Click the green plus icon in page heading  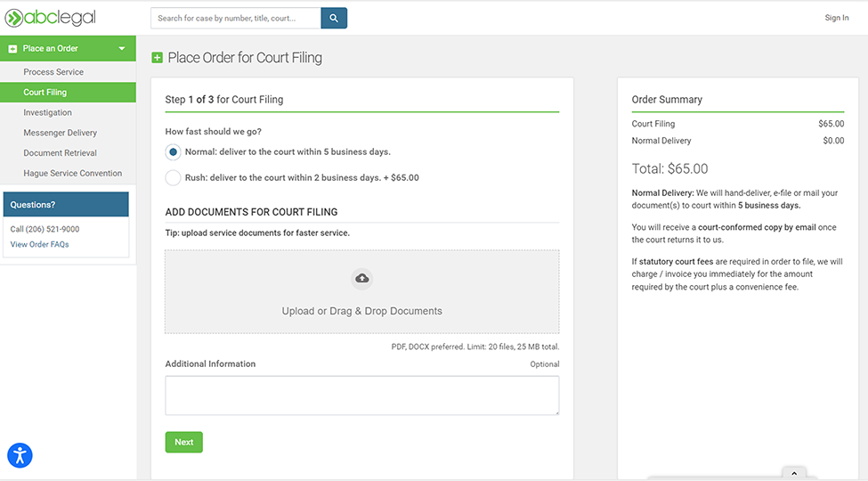pyautogui.click(x=158, y=58)
